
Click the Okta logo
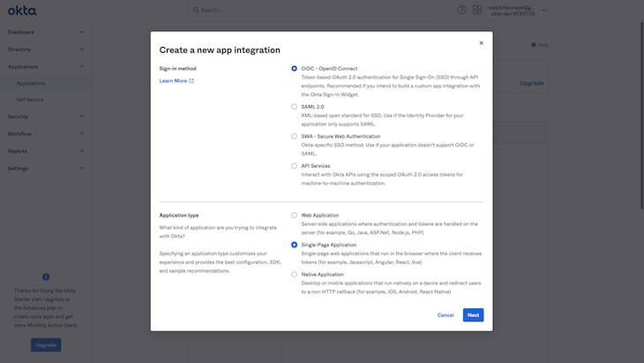pyautogui.click(x=22, y=11)
